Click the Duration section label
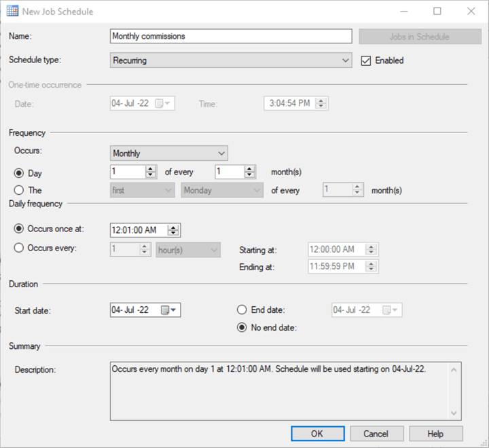Screen dimensions: 489x448 (23, 284)
